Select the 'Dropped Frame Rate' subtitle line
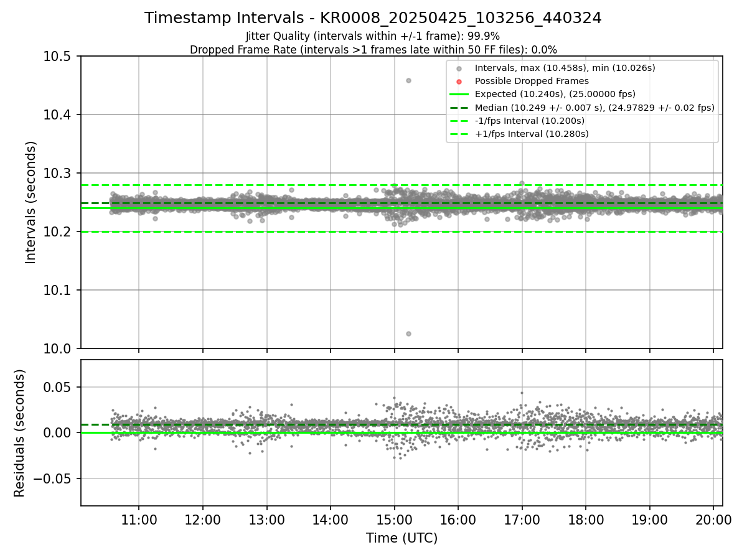The width and height of the screenshot is (747, 560). pos(373,49)
